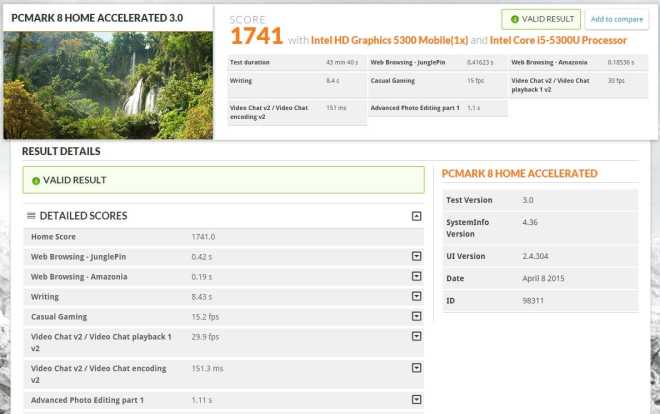Select the ID value 98311
The width and height of the screenshot is (660, 414).
[x=533, y=301]
